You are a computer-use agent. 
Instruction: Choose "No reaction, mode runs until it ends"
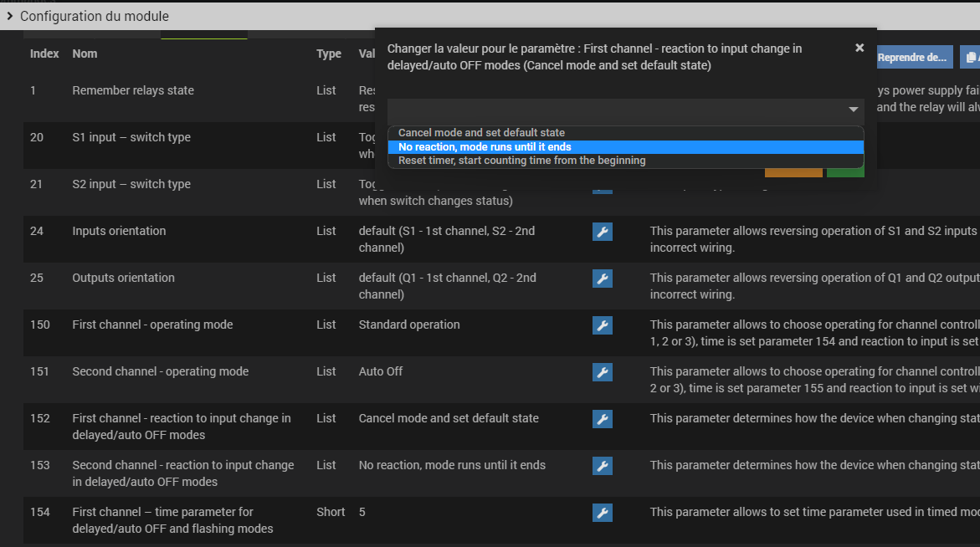[485, 147]
